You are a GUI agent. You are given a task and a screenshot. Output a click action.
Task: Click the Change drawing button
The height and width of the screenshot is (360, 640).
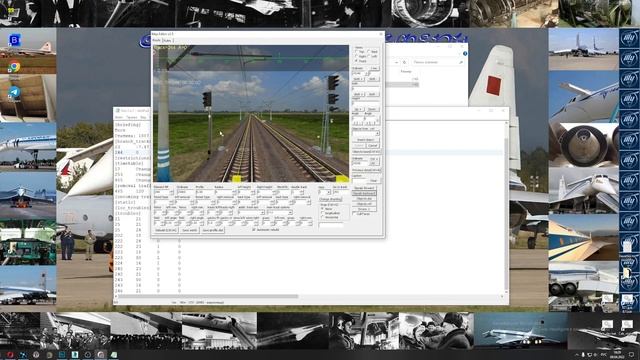pyautogui.click(x=330, y=199)
